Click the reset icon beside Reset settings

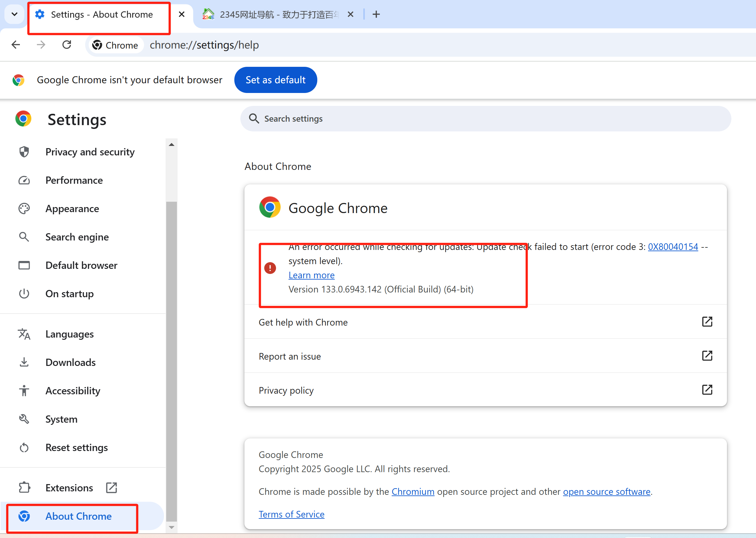[24, 448]
